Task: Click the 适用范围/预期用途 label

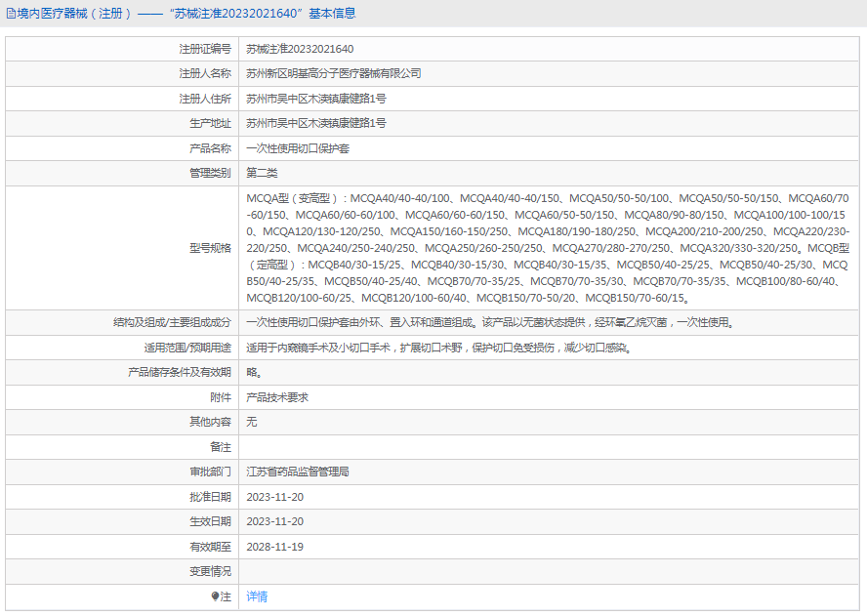Action: (188, 348)
